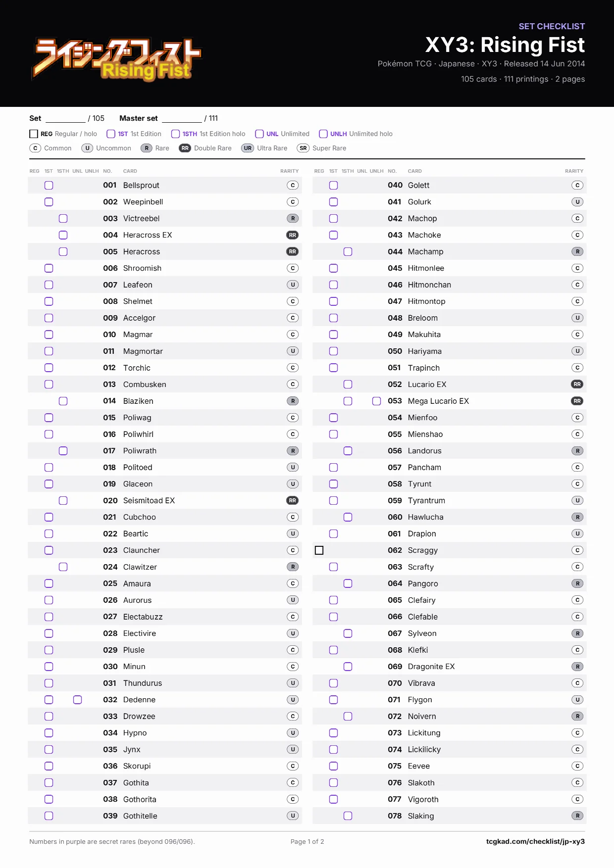Click the Uncommon badge next to Golurk

click(x=577, y=202)
